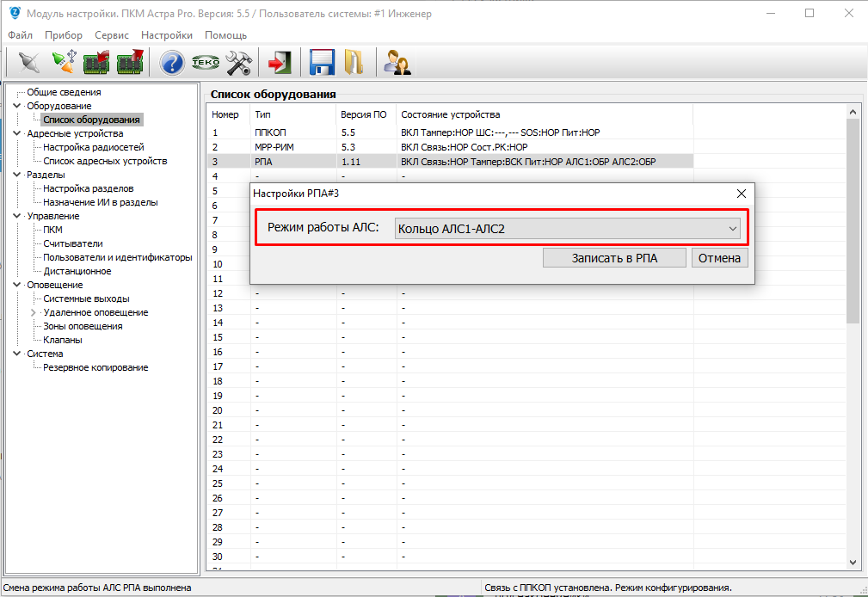Click the Состояние устройства column header
Screen dimensions: 868x597
(x=545, y=114)
